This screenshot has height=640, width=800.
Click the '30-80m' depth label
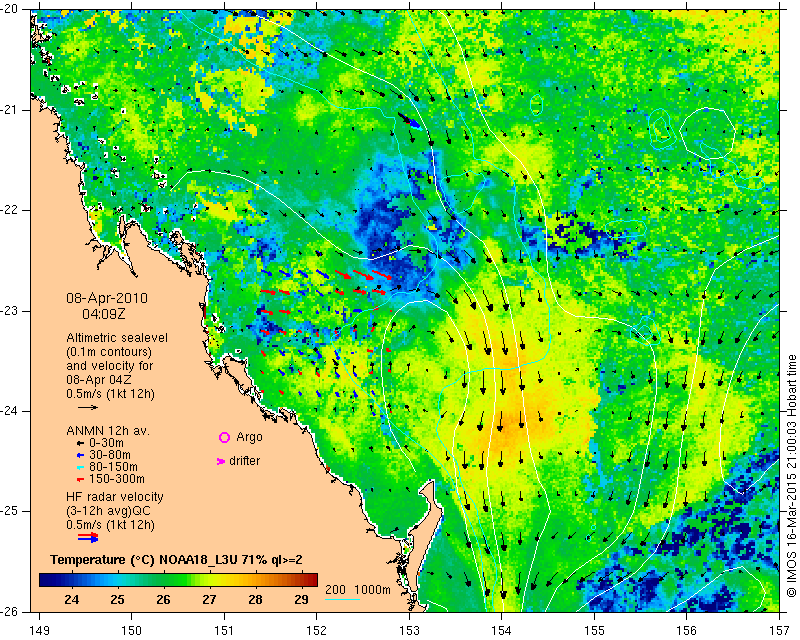click(x=110, y=455)
